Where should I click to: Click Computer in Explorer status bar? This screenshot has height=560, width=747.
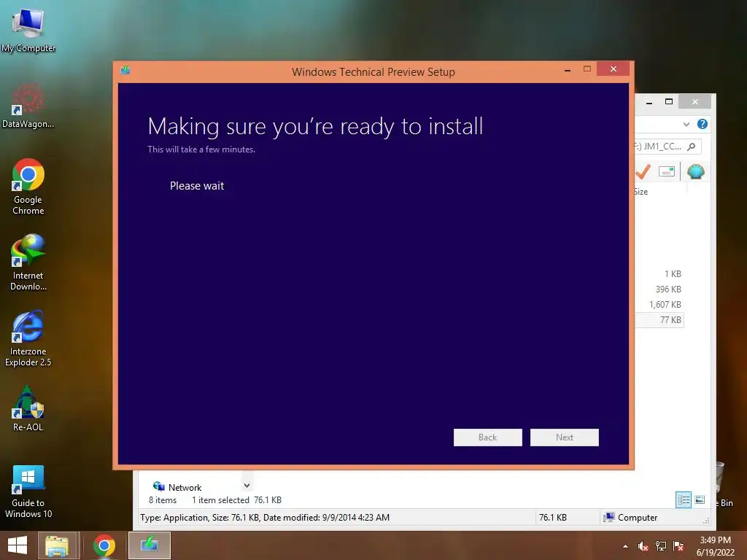coord(631,518)
